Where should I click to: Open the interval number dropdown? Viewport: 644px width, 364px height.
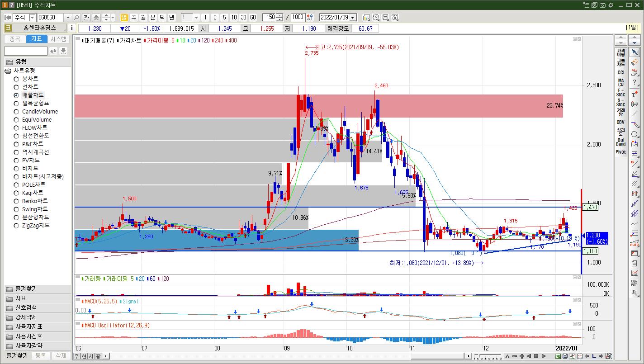pos(196,17)
